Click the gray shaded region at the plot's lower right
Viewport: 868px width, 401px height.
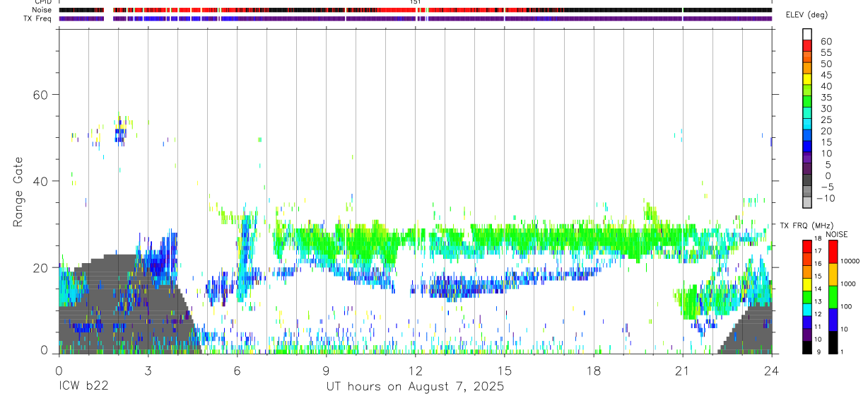coord(749,331)
